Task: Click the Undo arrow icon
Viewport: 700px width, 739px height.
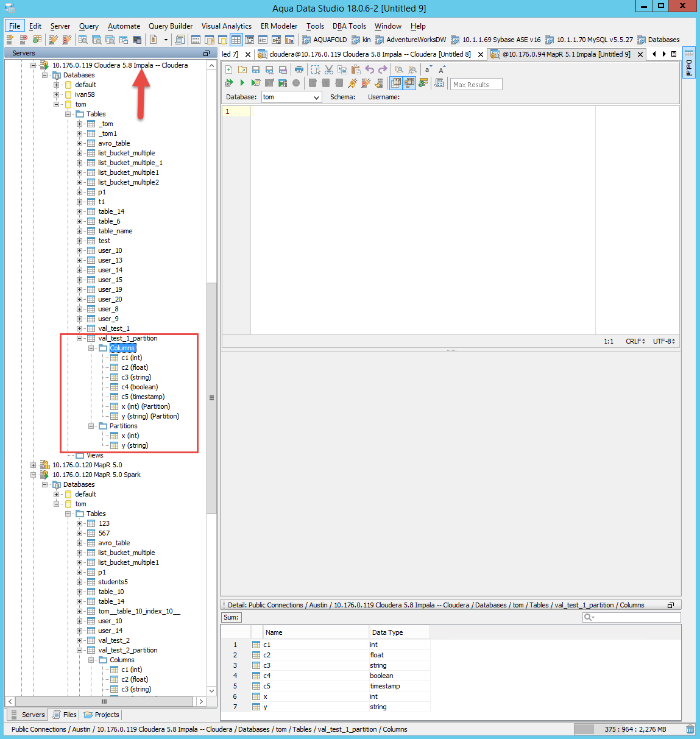Action: click(x=369, y=70)
